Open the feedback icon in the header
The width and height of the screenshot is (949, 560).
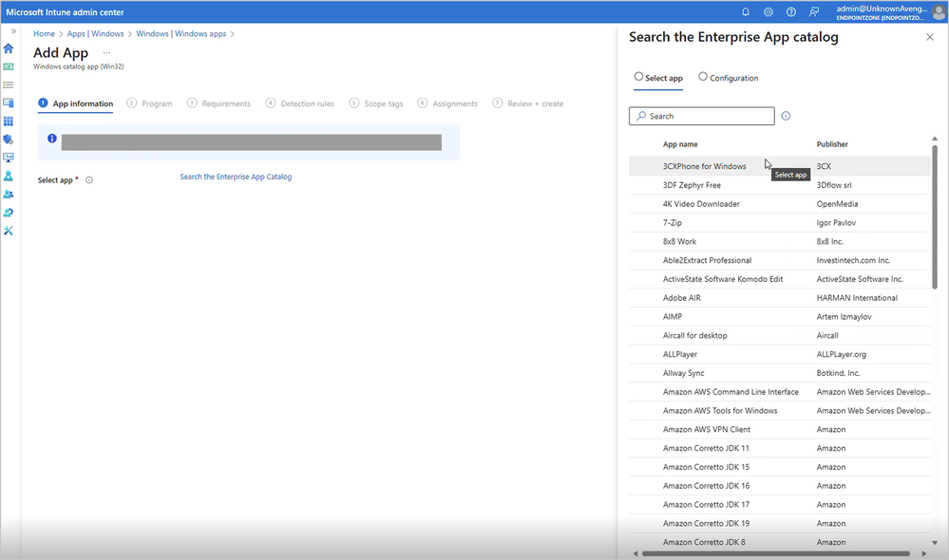[814, 12]
